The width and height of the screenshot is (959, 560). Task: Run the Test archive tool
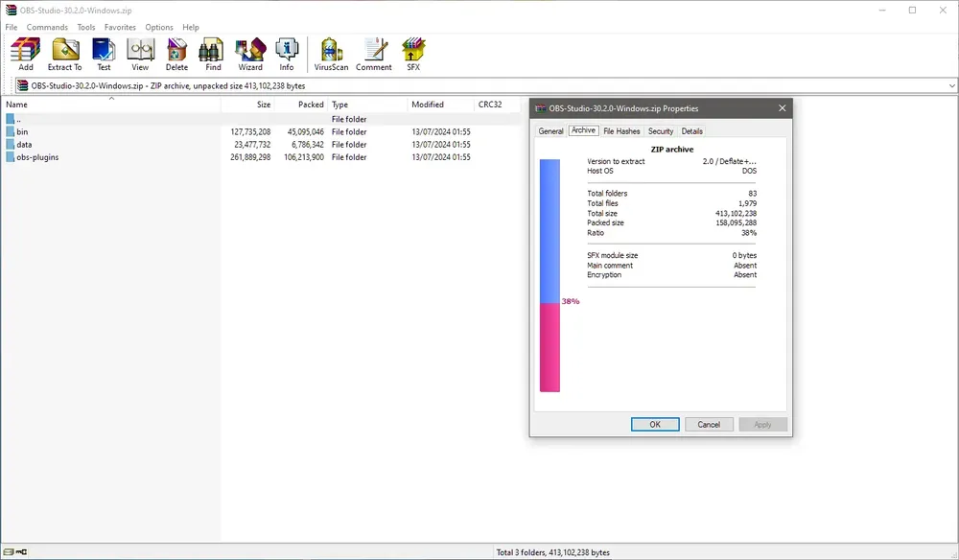tap(104, 55)
